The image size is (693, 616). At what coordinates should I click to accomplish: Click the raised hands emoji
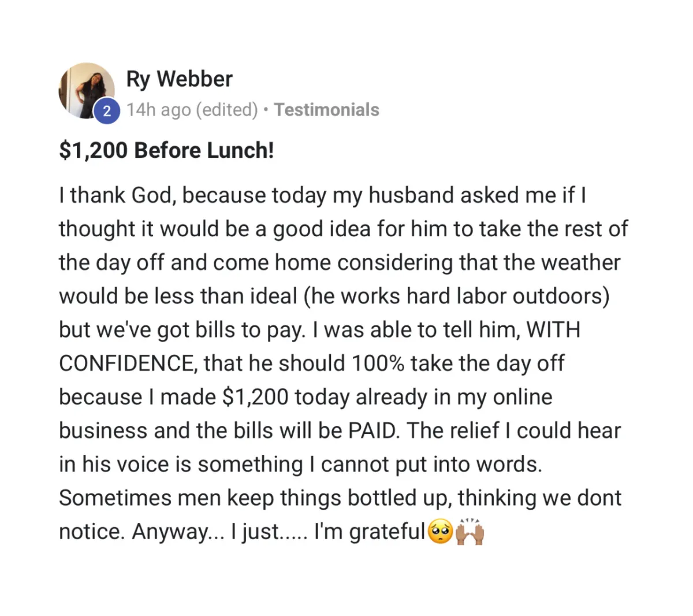click(x=470, y=532)
